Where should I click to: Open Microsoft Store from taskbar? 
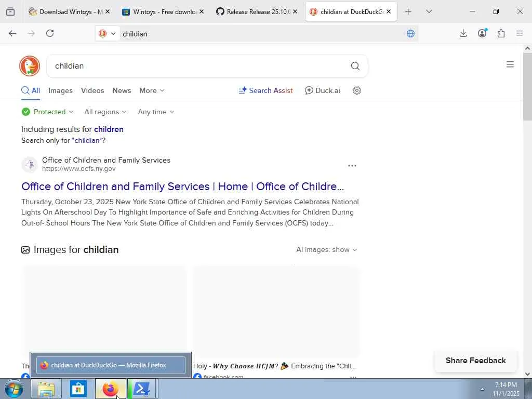[78, 389]
